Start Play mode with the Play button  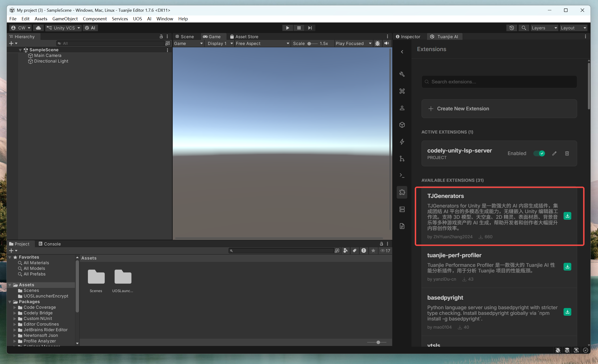click(288, 28)
